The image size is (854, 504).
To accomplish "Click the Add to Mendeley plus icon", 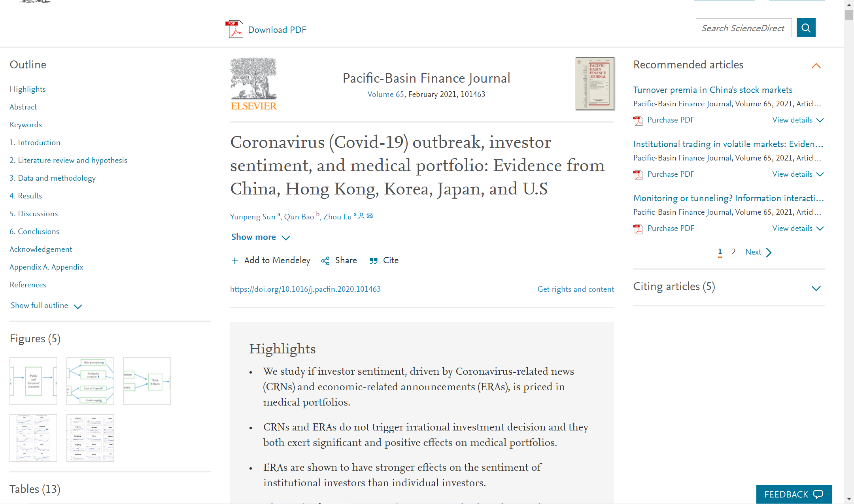I will click(235, 261).
